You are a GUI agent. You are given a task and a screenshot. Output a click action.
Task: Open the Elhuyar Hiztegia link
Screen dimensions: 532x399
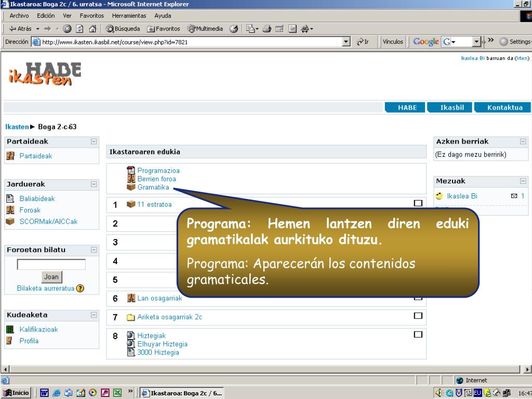click(162, 344)
